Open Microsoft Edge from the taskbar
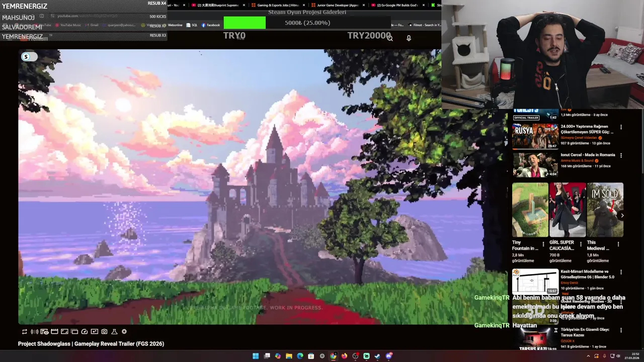 tap(300, 356)
